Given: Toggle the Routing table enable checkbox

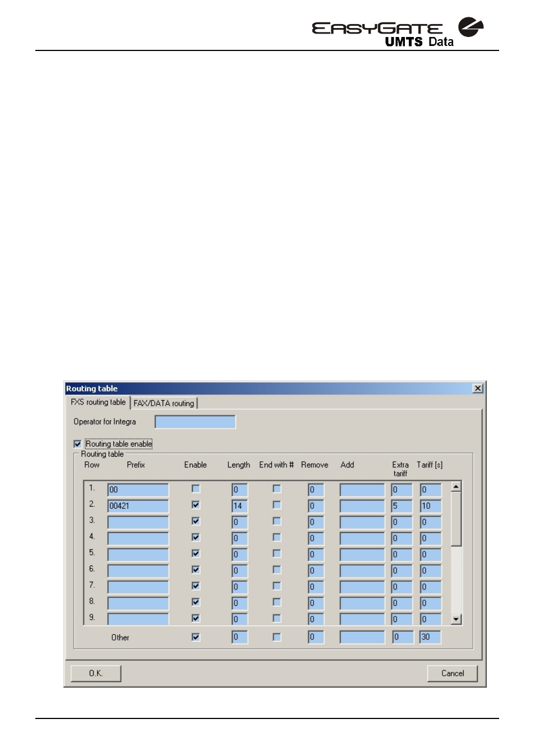Looking at the screenshot, I should 77,444.
